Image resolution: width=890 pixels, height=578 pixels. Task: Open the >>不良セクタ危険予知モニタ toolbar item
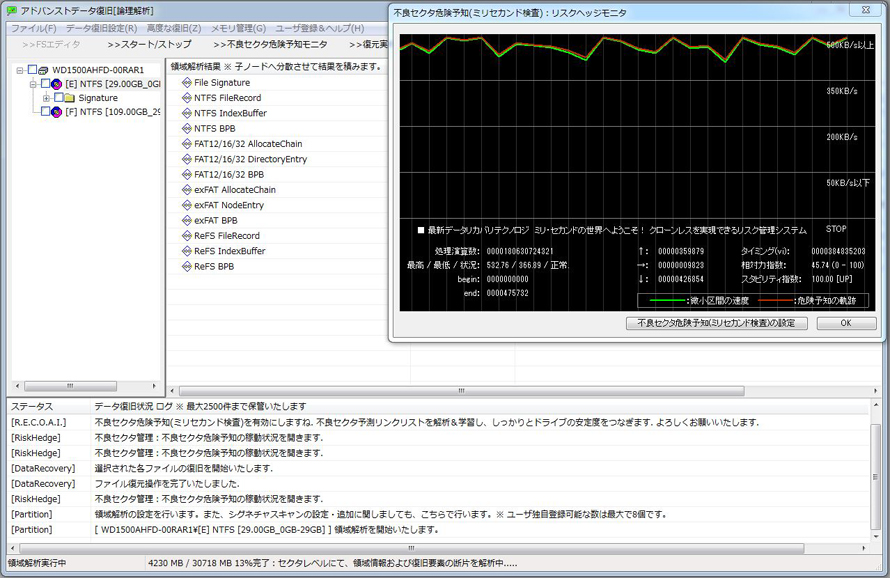(x=270, y=44)
